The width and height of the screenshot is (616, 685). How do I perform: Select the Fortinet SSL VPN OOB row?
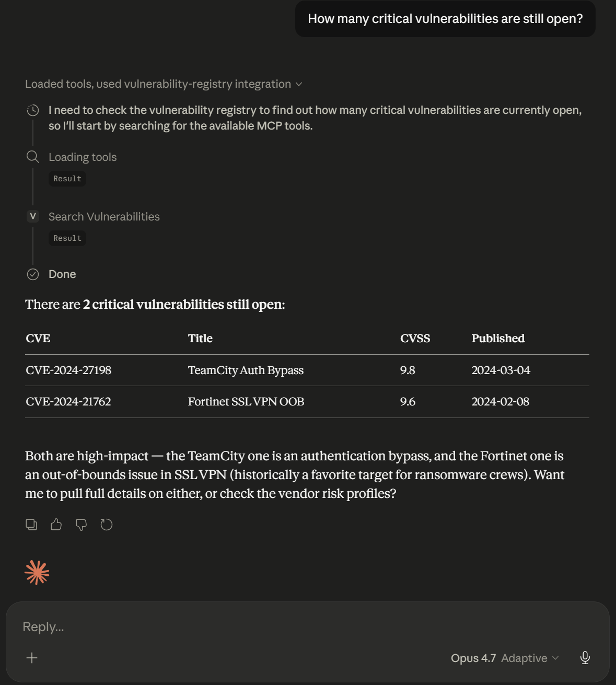pyautogui.click(x=246, y=401)
